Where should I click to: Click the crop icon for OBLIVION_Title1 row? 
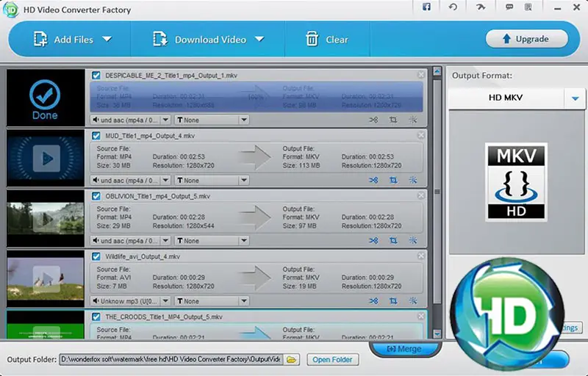pos(393,240)
